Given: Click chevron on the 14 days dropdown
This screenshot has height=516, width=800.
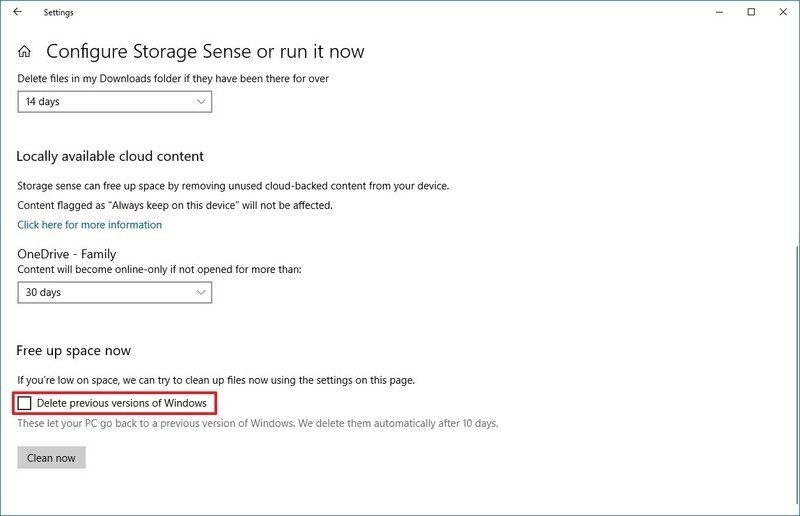Looking at the screenshot, I should 201,102.
